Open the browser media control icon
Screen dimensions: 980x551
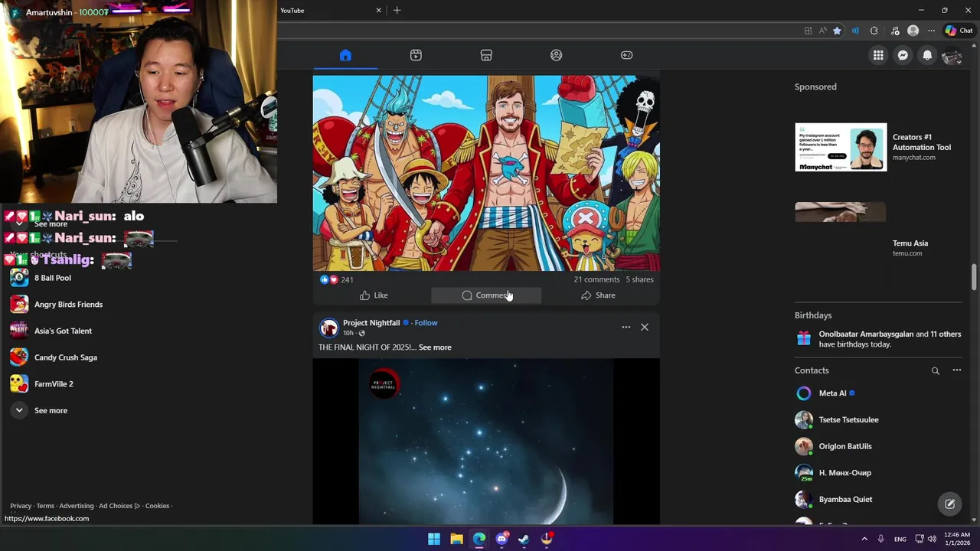click(895, 31)
